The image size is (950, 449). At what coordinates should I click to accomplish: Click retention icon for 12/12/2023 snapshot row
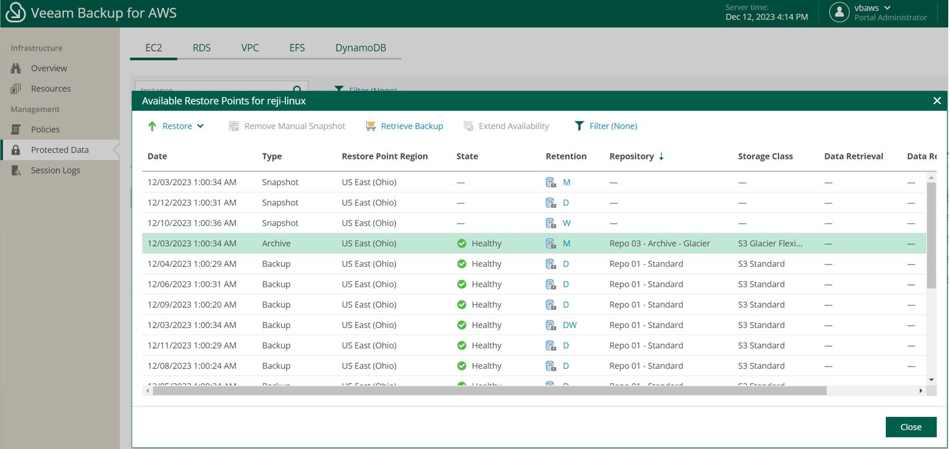point(551,203)
